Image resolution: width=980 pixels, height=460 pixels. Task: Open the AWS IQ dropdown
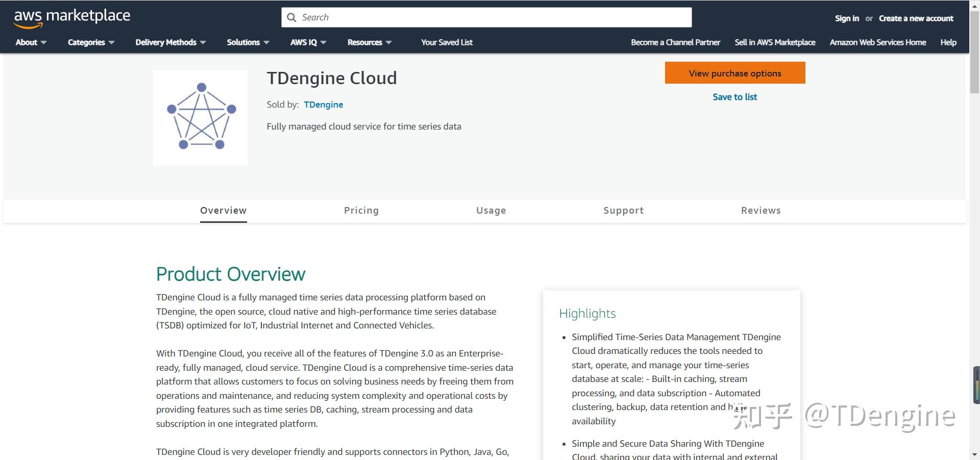[308, 42]
